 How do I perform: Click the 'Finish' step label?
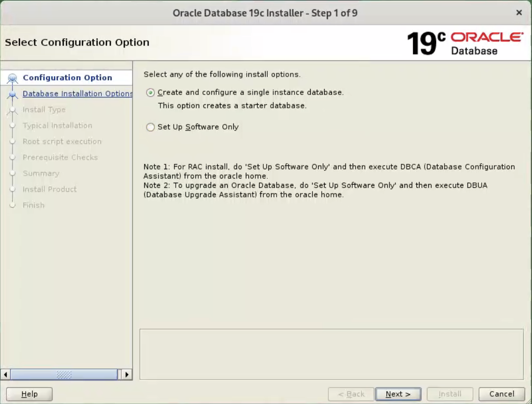coord(34,205)
